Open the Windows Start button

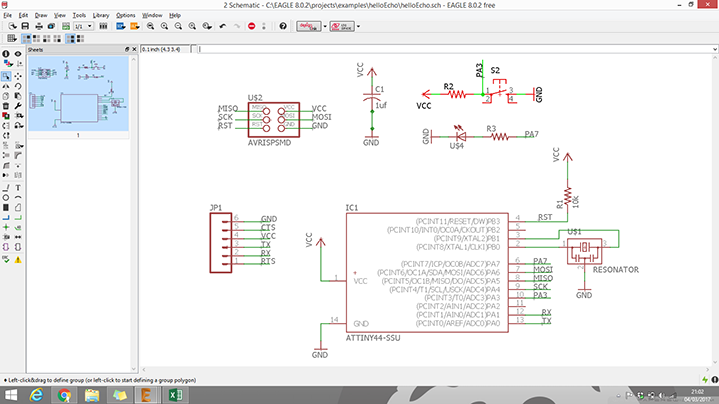[10, 395]
